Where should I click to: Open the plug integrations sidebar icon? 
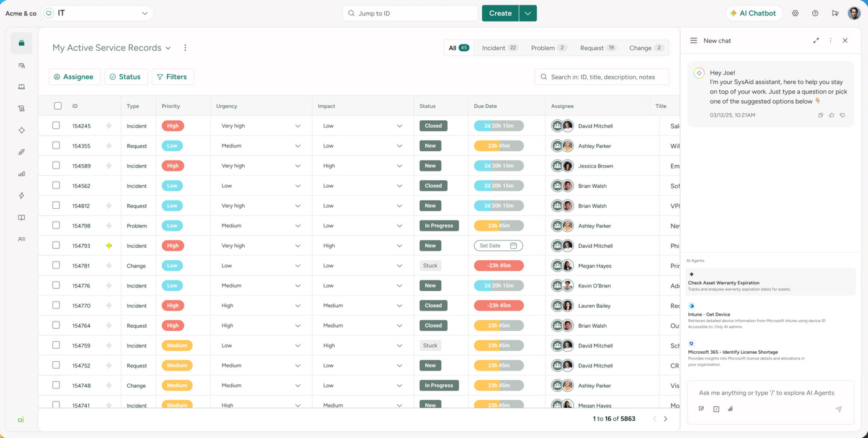[x=22, y=152]
